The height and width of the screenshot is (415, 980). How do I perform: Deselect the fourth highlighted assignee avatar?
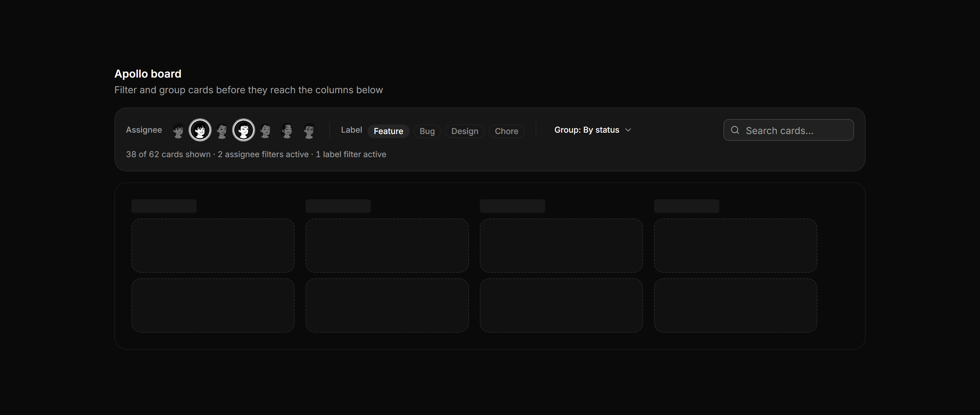[244, 130]
